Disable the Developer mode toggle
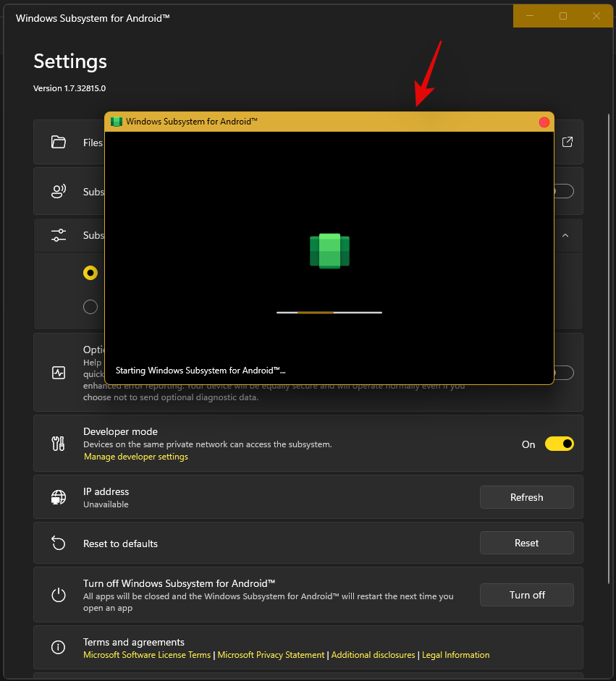 pyautogui.click(x=559, y=444)
